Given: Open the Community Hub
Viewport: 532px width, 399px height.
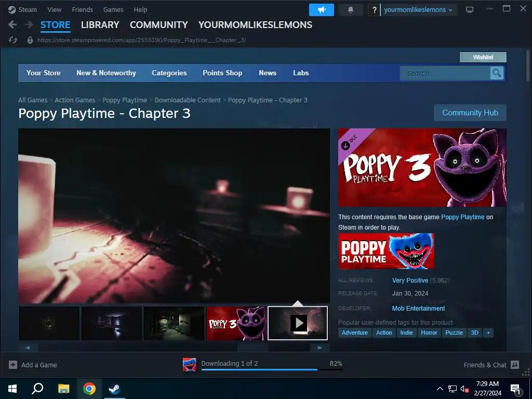Looking at the screenshot, I should tap(470, 113).
